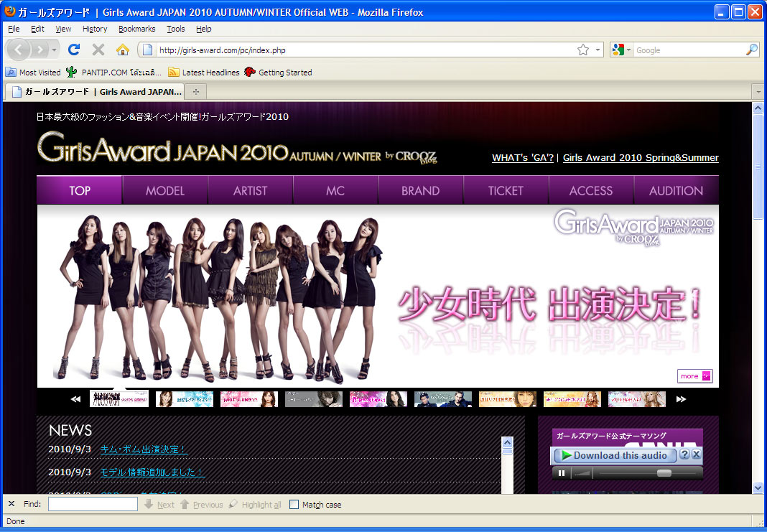
Task: Click the Back navigation arrow
Action: (x=19, y=50)
